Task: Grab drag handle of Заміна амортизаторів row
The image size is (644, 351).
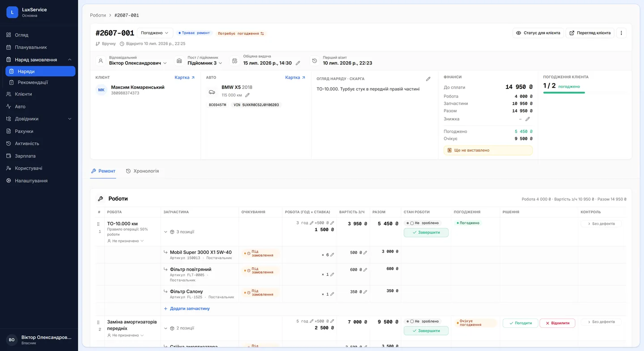Action: coord(98,322)
